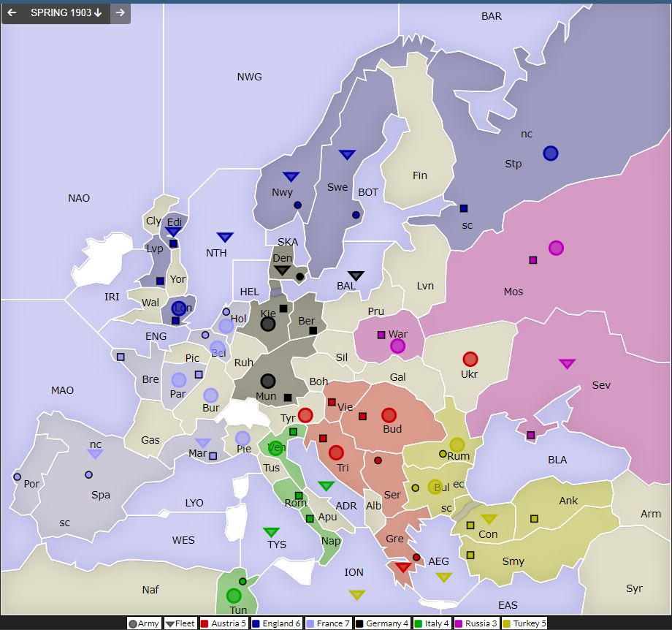Click the Ank supply center square
672x630 pixels.
tap(534, 518)
